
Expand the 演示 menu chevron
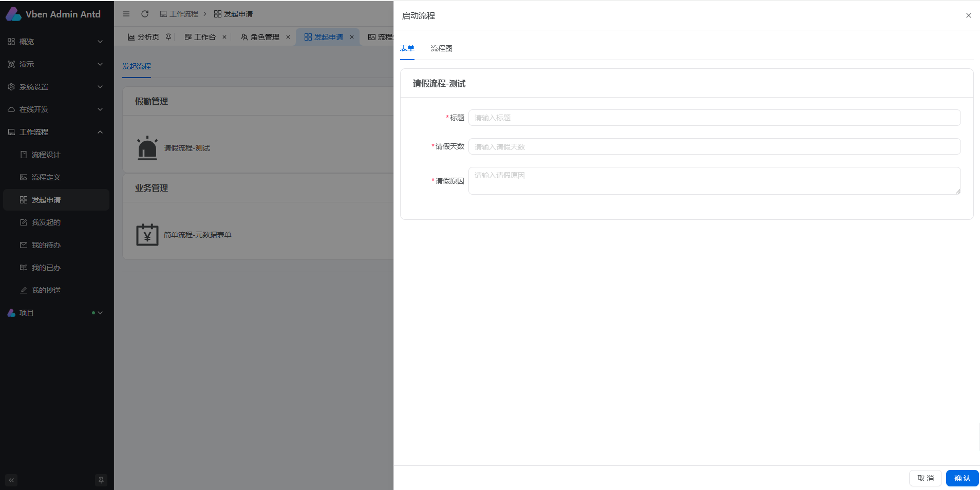100,64
